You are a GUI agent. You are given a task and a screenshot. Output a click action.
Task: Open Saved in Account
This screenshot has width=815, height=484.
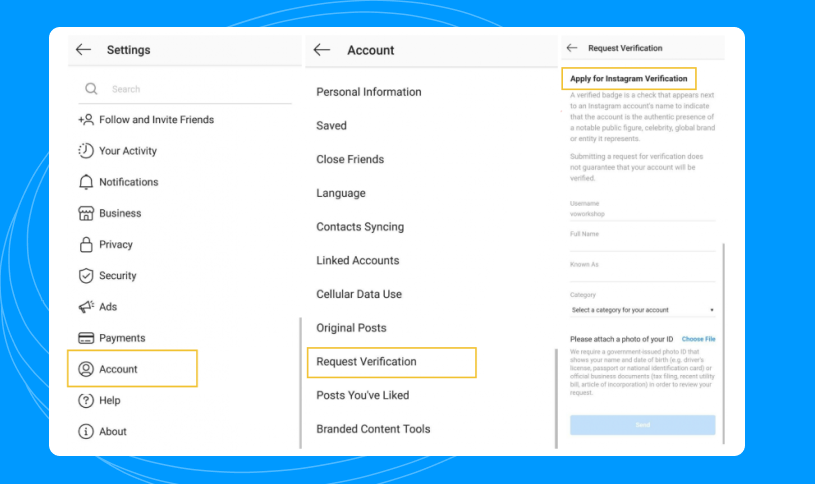(331, 126)
